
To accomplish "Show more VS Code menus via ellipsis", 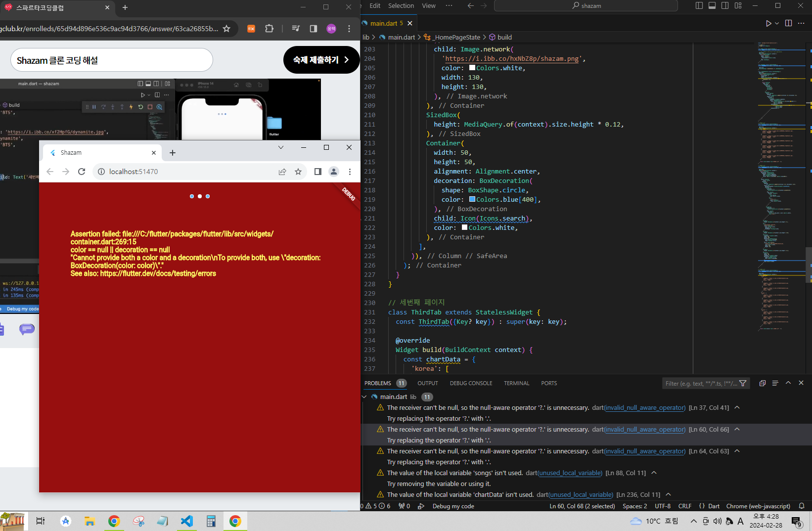I will coord(449,5).
